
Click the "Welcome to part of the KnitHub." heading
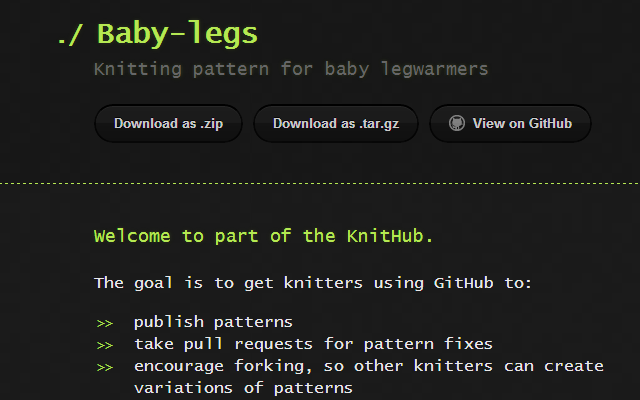pos(263,237)
